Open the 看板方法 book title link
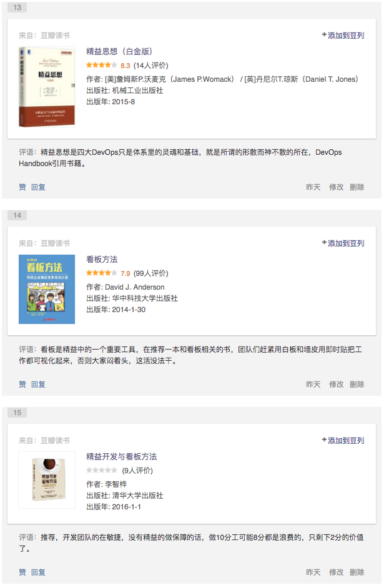Viewport: 384px width, 588px height. pos(102,259)
